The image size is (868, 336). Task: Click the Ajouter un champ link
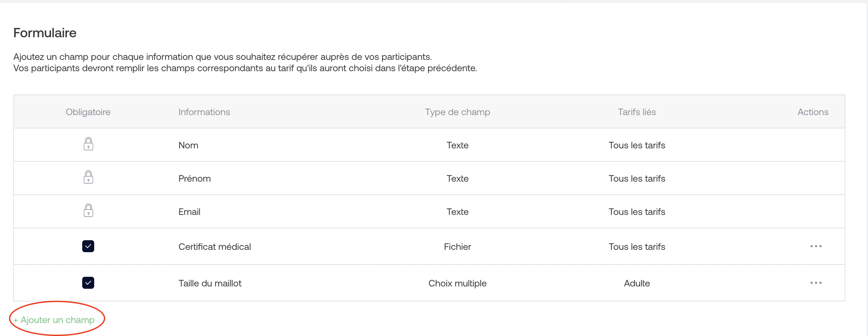[54, 320]
